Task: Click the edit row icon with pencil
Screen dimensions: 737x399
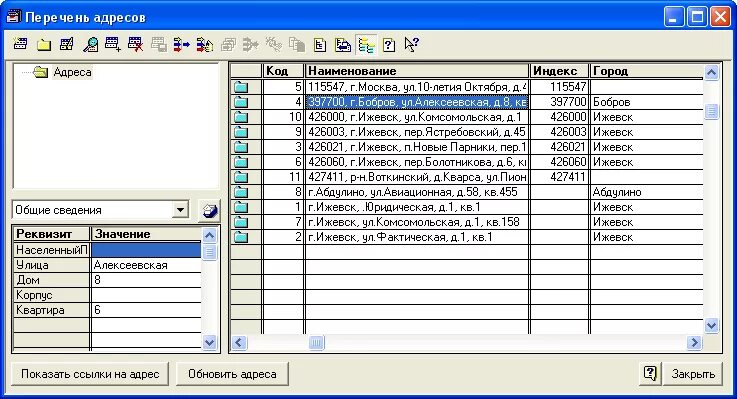Action: pos(67,45)
